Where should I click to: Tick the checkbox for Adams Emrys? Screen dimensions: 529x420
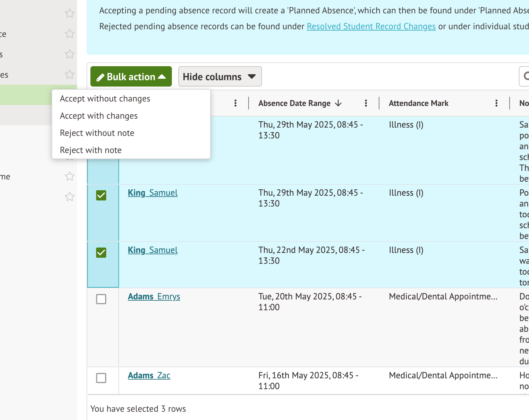[x=101, y=299]
